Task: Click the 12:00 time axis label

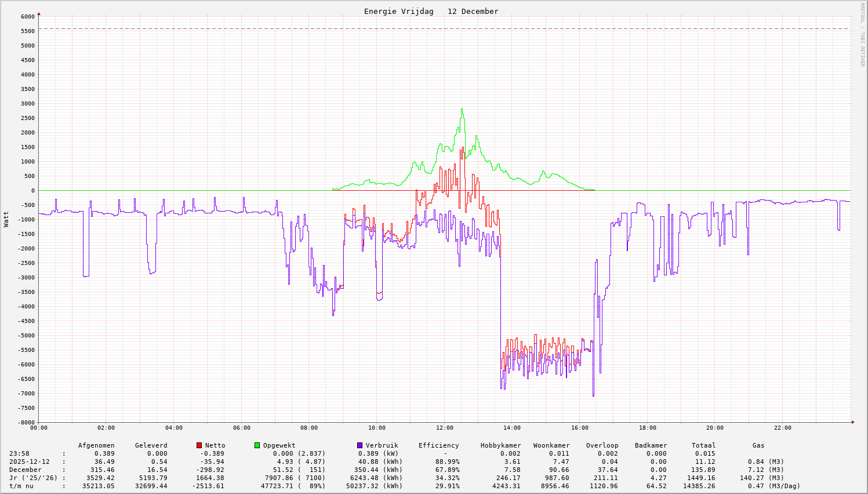Action: click(x=444, y=428)
